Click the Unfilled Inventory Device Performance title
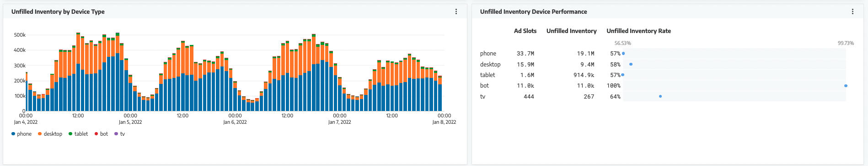 pos(534,11)
